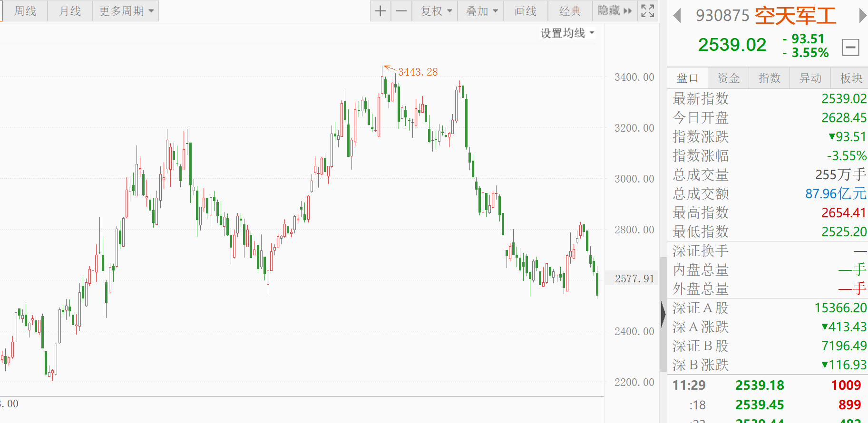Activate 画线 drawing tool
868x423 pixels.
tap(526, 11)
